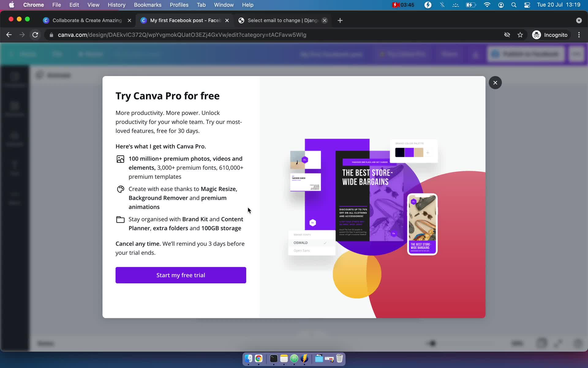Screen dimensions: 588x368
Task: Open the Chrome application menu
Action: tap(33, 5)
